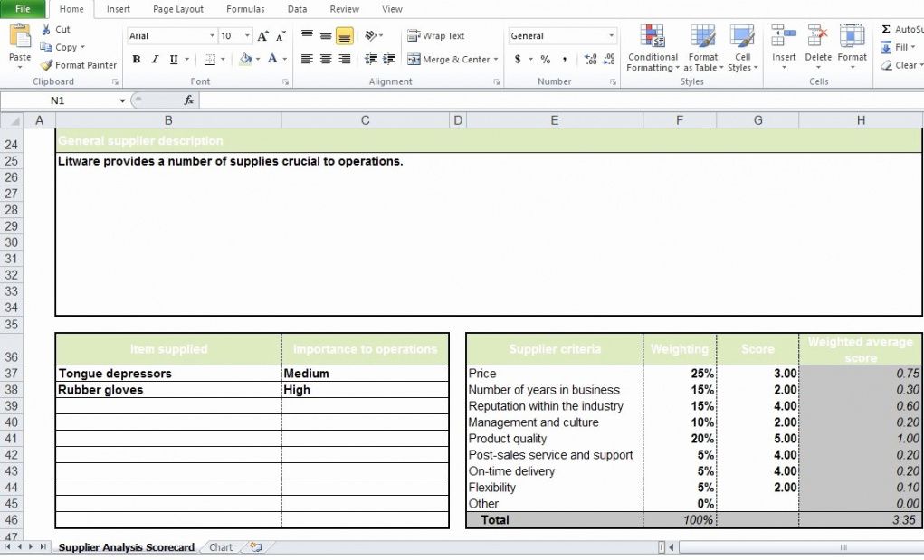The image size is (924, 560).
Task: Toggle Italic formatting
Action: [x=155, y=59]
